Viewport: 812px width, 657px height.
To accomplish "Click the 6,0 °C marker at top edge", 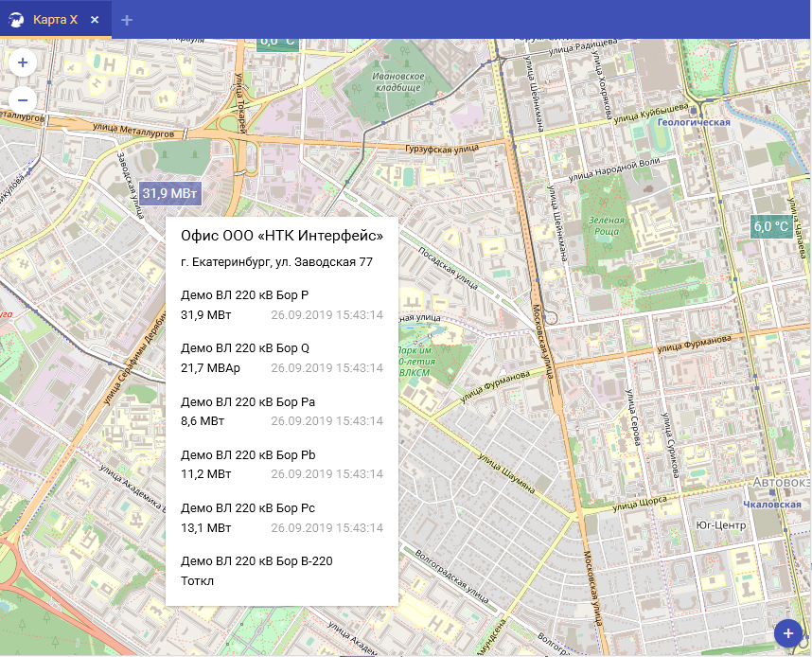I will (x=277, y=42).
